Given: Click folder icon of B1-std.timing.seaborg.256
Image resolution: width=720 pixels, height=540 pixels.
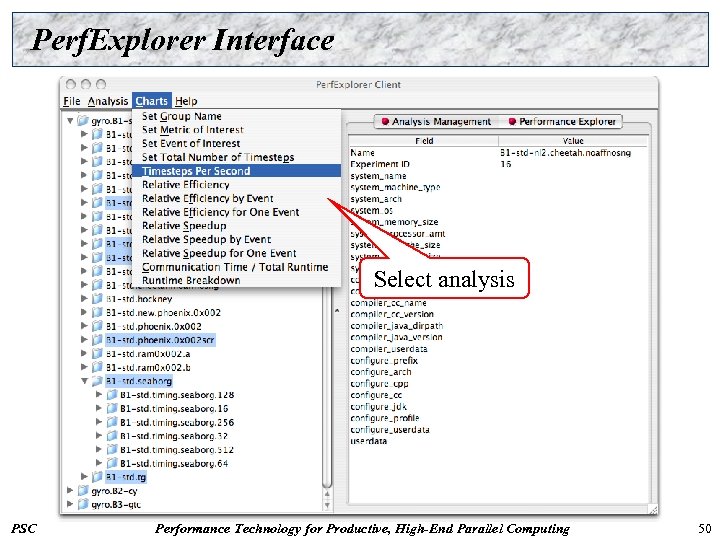Looking at the screenshot, I should coord(112,422).
